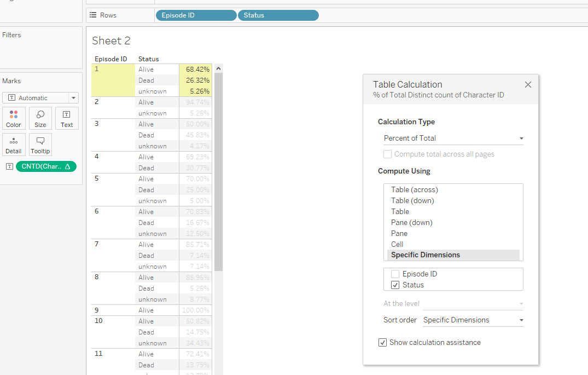Click the Rows shelf icon

[93, 15]
